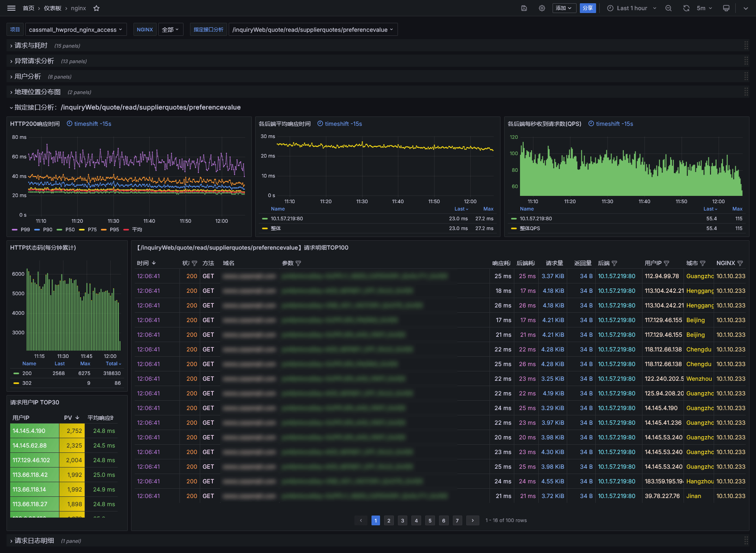
Task: Go to page 3 of the table
Action: (x=402, y=520)
